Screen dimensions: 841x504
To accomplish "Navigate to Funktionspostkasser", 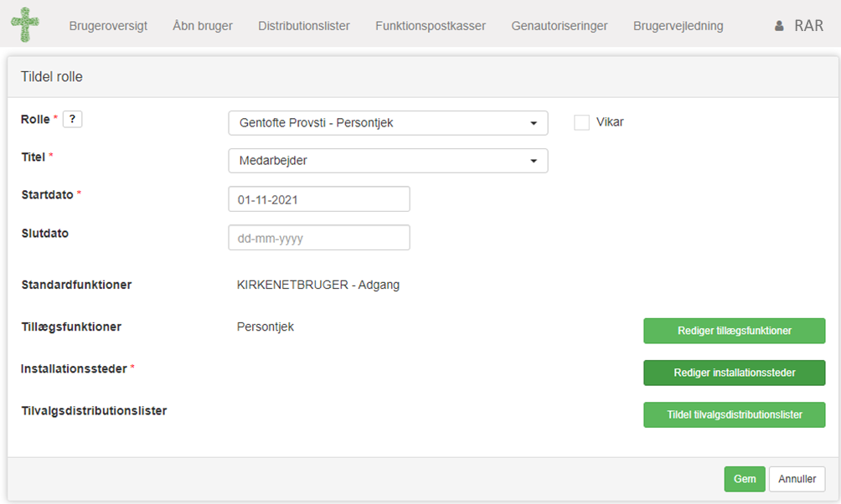I will [431, 26].
